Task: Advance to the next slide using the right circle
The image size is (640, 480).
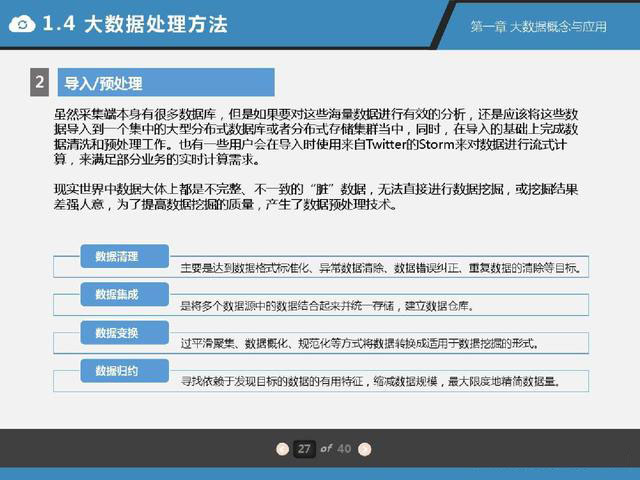Action: 364,449
